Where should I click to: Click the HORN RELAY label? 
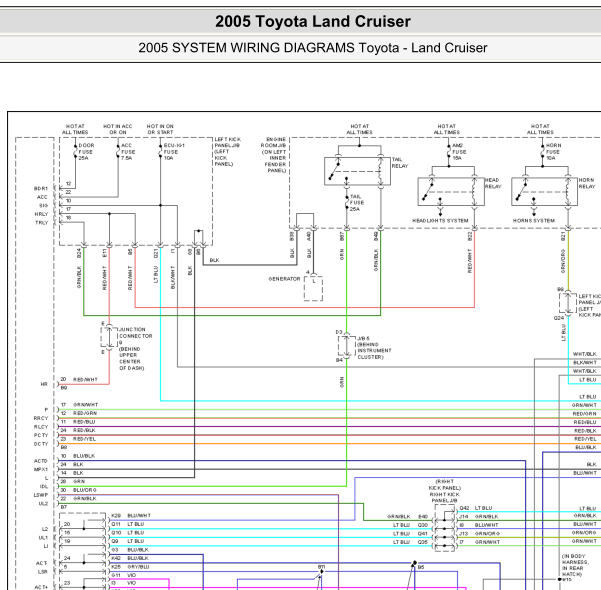[587, 183]
